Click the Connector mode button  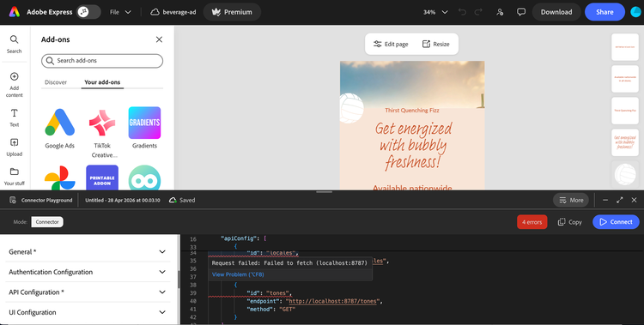47,222
